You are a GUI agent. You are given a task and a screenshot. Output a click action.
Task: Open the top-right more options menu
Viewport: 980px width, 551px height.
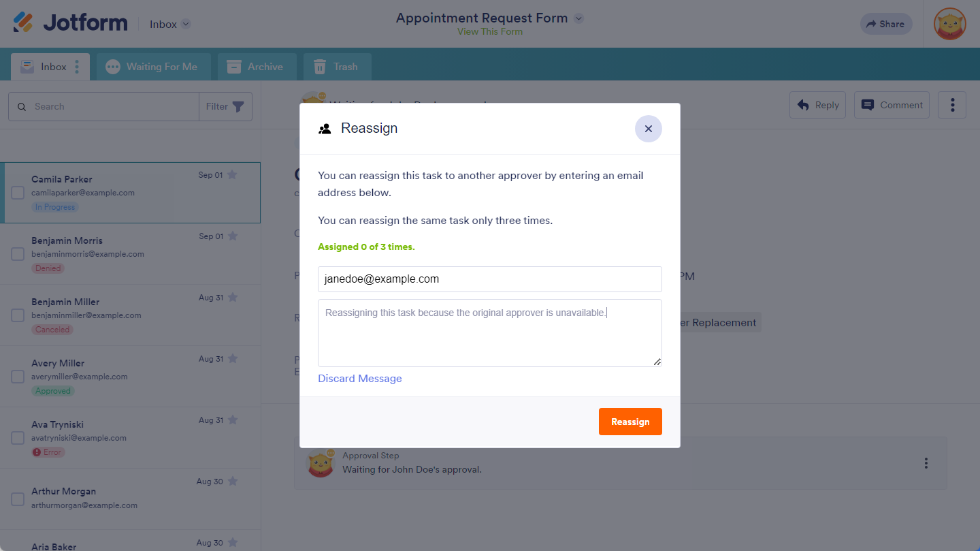tap(952, 106)
